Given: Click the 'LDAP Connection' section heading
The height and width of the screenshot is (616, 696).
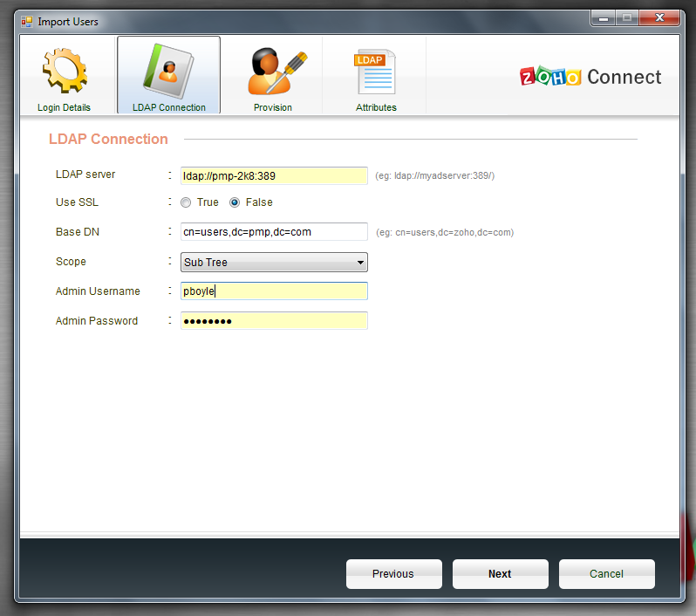Looking at the screenshot, I should (108, 139).
